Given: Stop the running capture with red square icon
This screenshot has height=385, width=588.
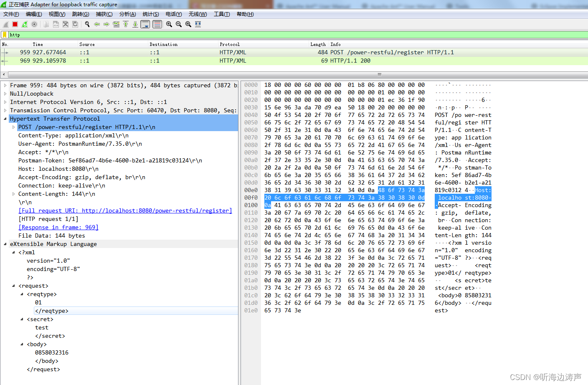Looking at the screenshot, I should point(14,24).
